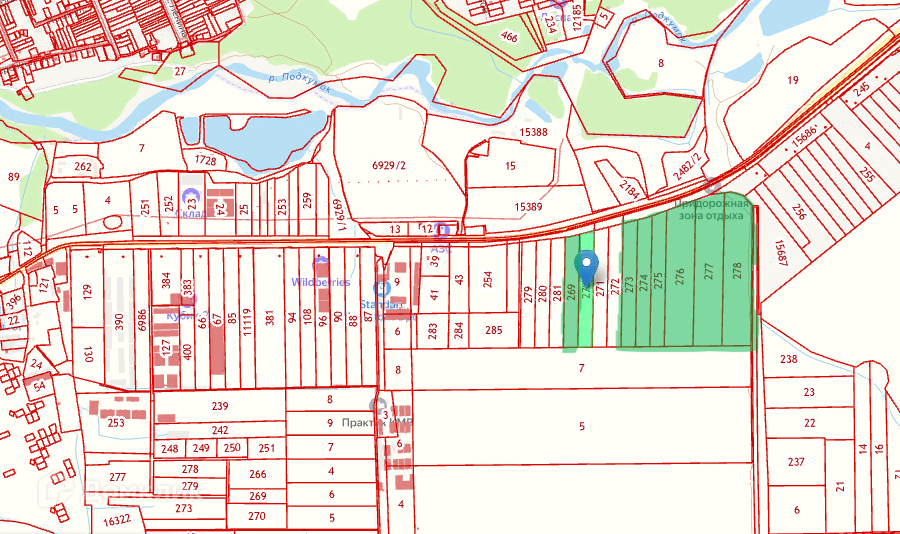
Task: Click the АЗС fuel station icon
Action: tap(441, 231)
